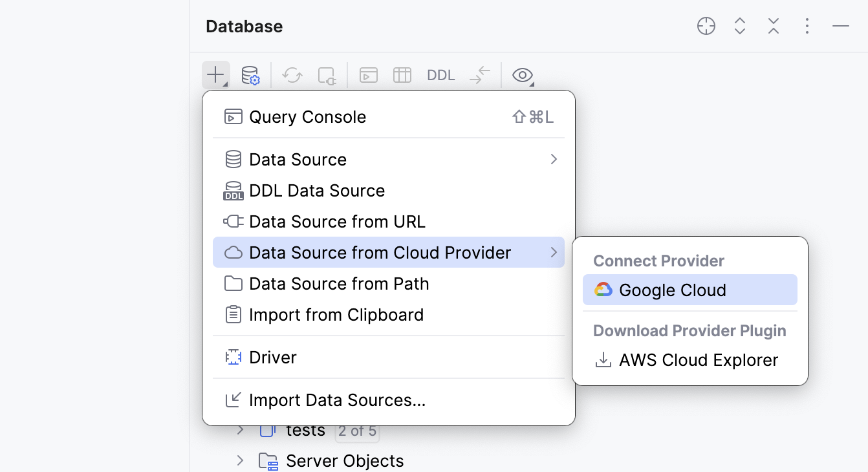The width and height of the screenshot is (868, 472).
Task: Select Query Console from the menu
Action: 308,116
